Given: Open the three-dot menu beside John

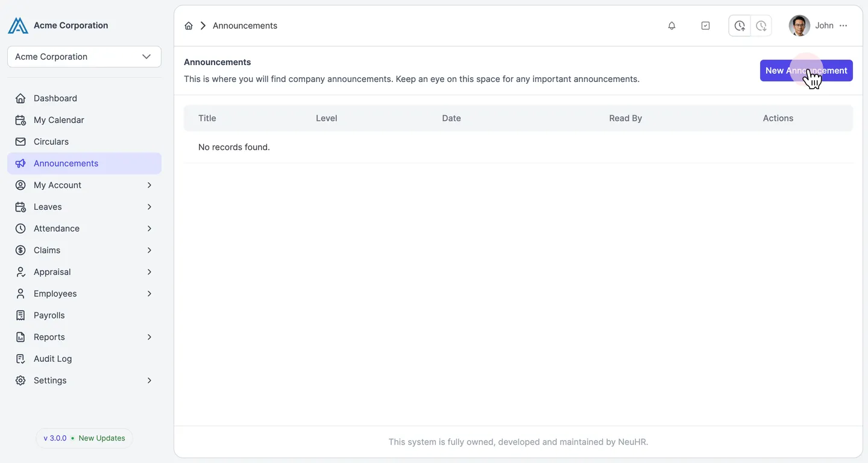Looking at the screenshot, I should pos(843,26).
